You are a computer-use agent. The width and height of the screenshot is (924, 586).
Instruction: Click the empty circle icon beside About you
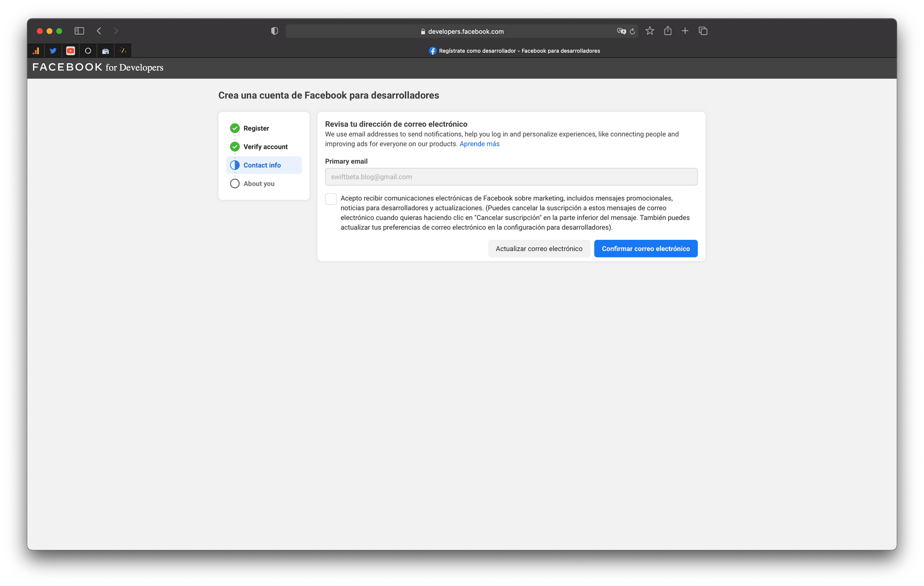[x=235, y=183]
